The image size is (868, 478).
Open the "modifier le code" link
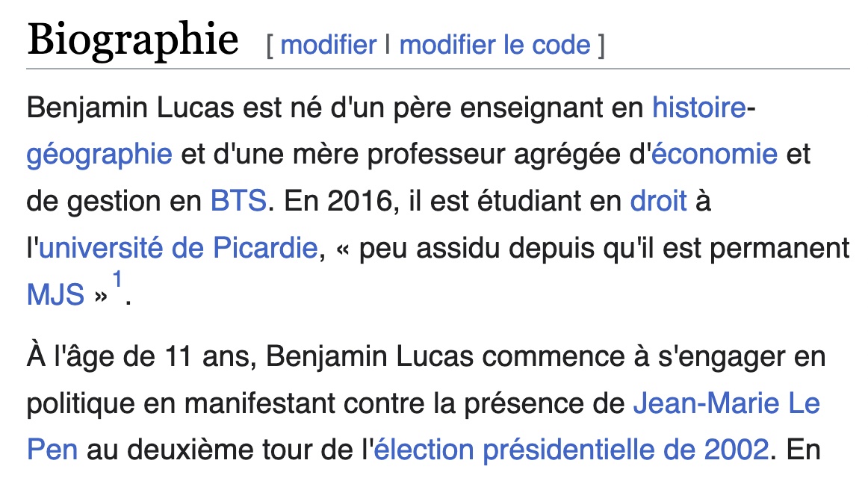(x=495, y=45)
